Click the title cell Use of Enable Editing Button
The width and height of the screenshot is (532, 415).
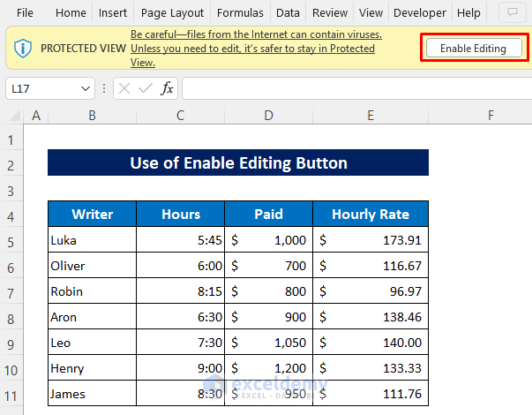pos(238,163)
